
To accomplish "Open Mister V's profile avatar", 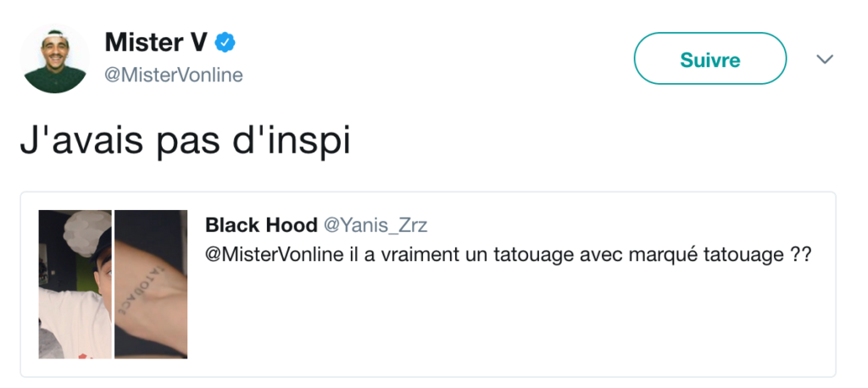I will click(x=55, y=58).
